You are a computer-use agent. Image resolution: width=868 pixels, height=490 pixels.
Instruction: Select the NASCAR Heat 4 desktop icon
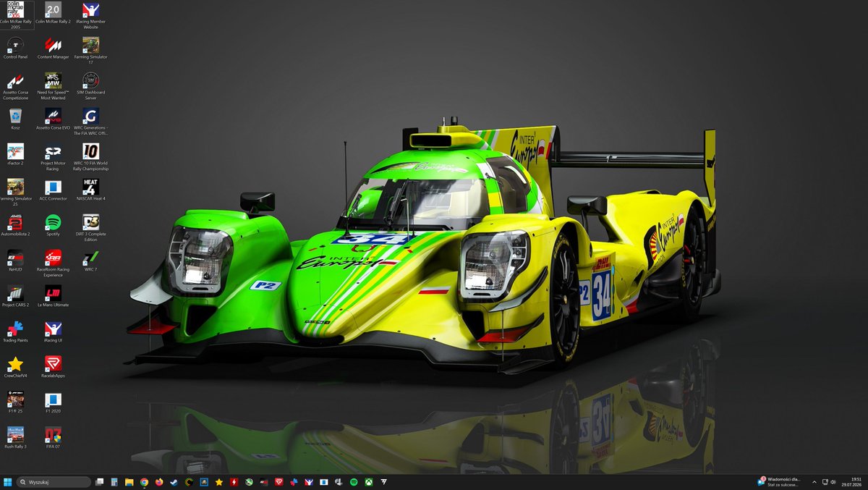point(91,190)
